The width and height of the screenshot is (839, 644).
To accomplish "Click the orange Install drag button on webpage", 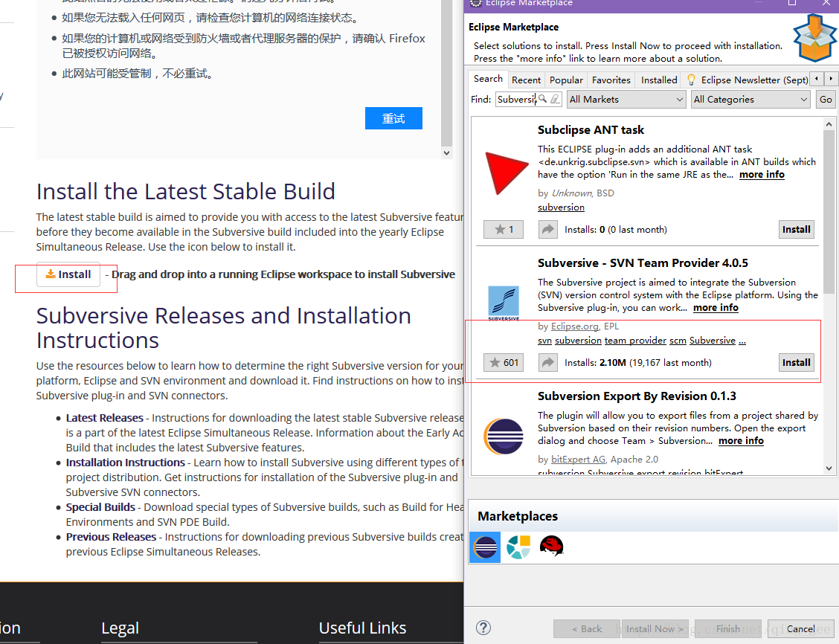I will tap(68, 274).
